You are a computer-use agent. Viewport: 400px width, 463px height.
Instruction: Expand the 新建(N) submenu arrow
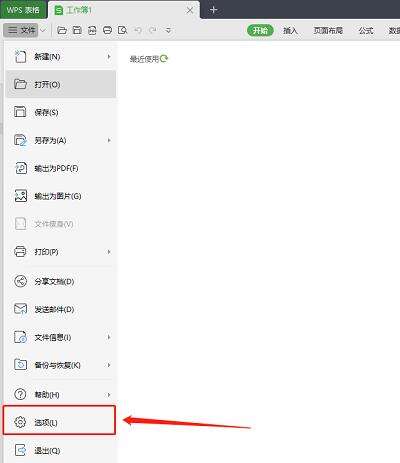[x=109, y=57]
